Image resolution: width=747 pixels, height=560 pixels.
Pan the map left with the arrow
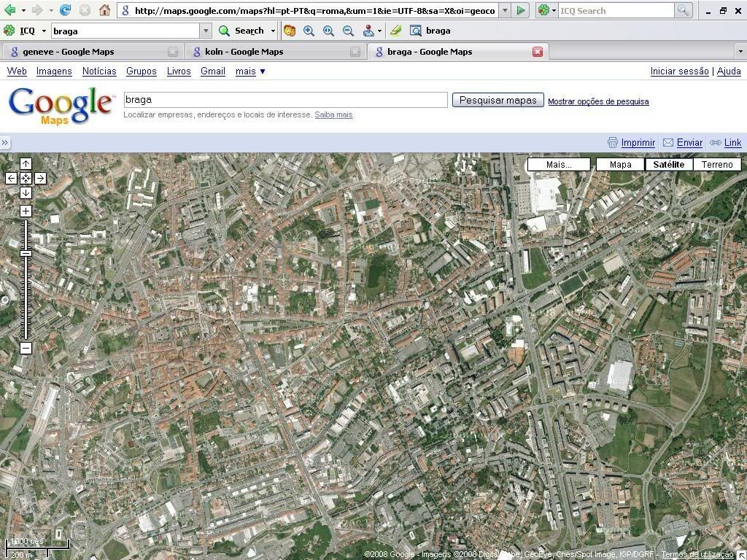[11, 178]
